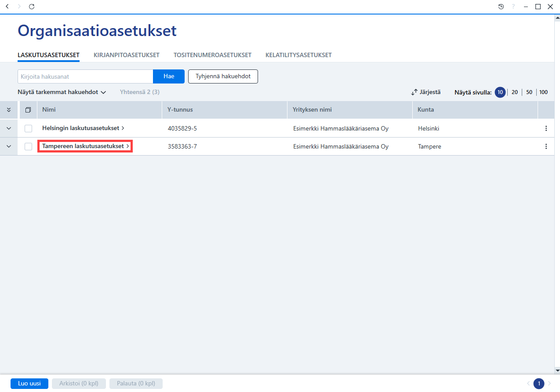Expand all rows with double chevron
Viewport: 560px width, 392px height.
[9, 110]
